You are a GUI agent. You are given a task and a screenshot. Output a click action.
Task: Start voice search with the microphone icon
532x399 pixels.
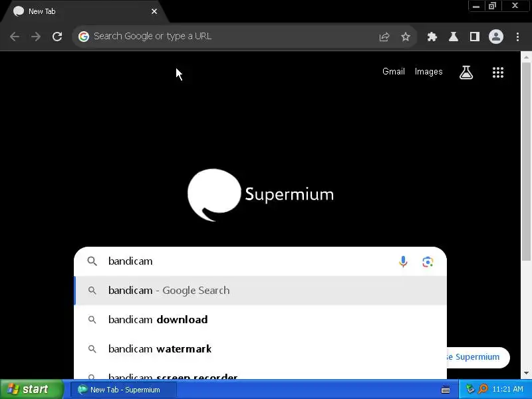point(403,261)
